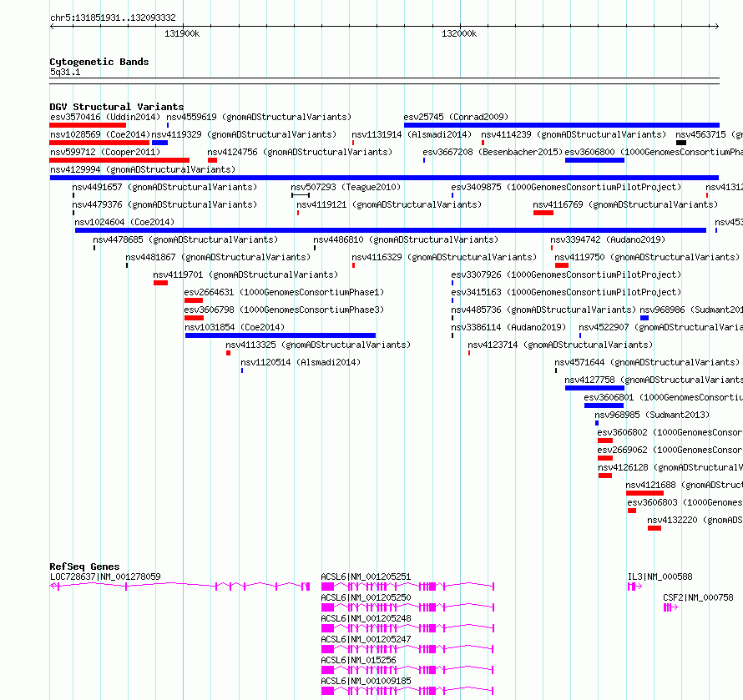Click esv3409875 pilot project label

click(x=566, y=187)
